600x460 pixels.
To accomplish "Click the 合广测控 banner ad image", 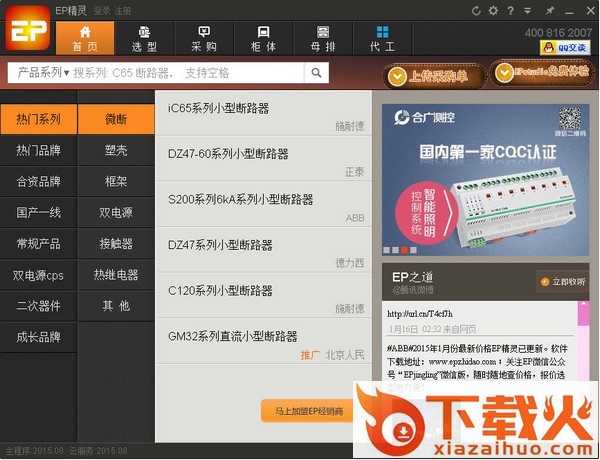I will [485, 180].
